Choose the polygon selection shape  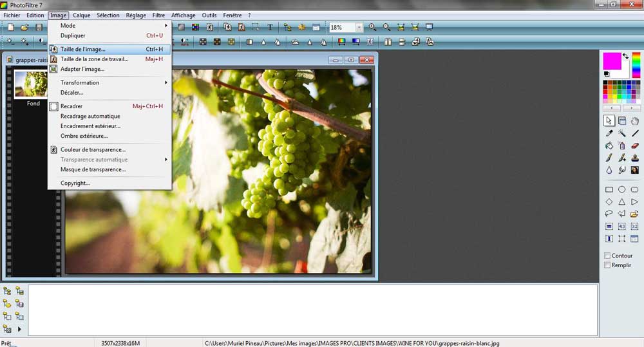622,214
